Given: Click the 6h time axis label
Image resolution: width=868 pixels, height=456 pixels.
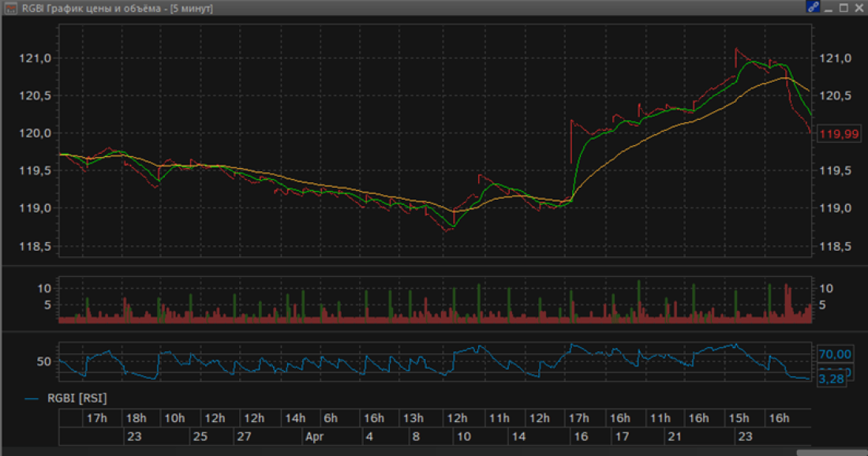Looking at the screenshot, I should click(331, 418).
